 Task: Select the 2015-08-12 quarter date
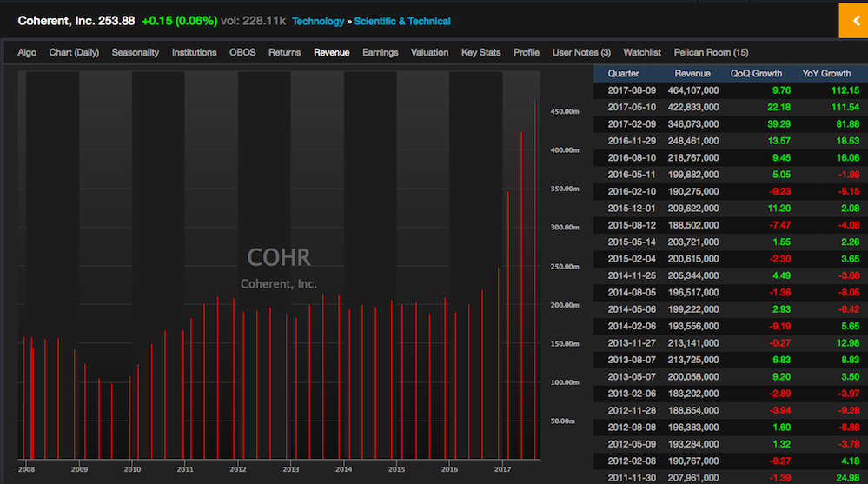point(632,225)
